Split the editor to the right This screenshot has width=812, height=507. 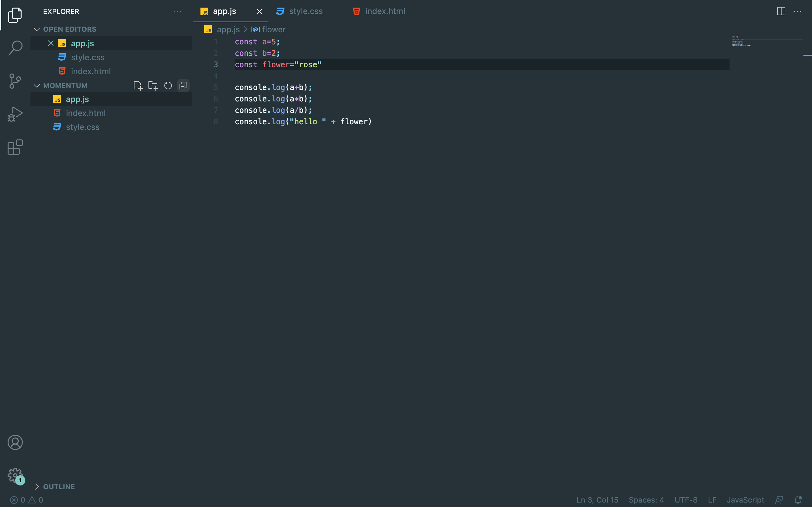[781, 11]
